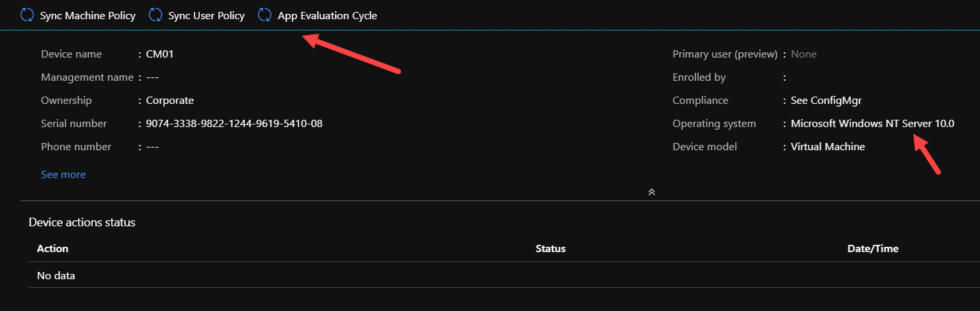This screenshot has height=311, width=980.
Task: Run Sync User Policy via its label
Action: click(206, 15)
